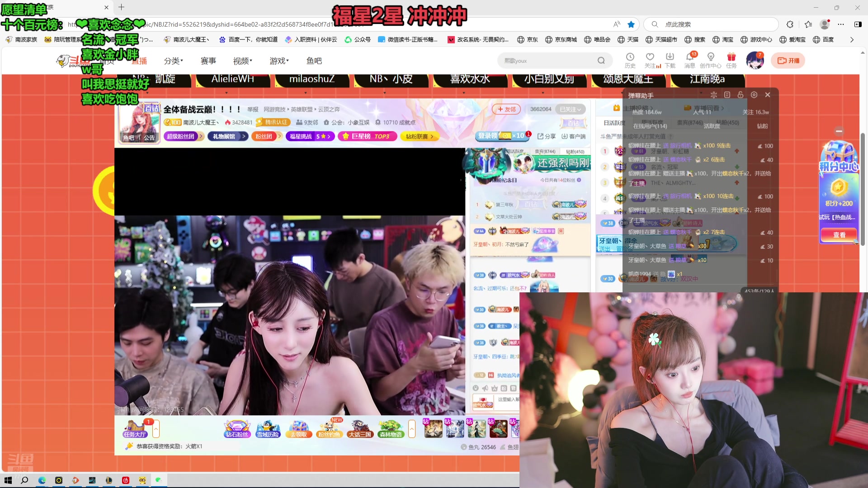Click the 查看 button under 积分中心
The height and width of the screenshot is (488, 868).
point(839,235)
